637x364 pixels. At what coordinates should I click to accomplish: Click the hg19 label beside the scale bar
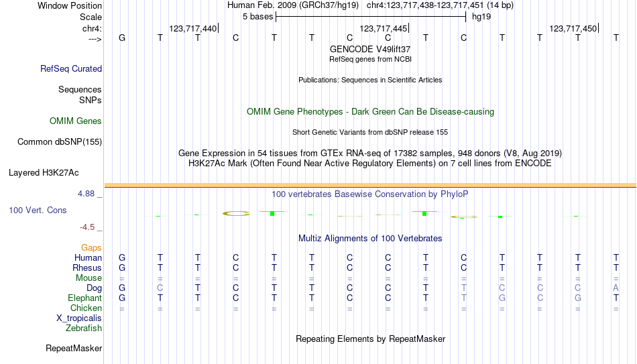pyautogui.click(x=481, y=17)
